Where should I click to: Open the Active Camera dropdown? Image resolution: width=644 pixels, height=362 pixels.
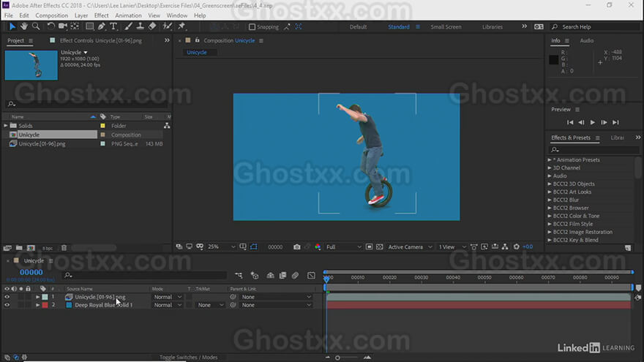(x=410, y=246)
